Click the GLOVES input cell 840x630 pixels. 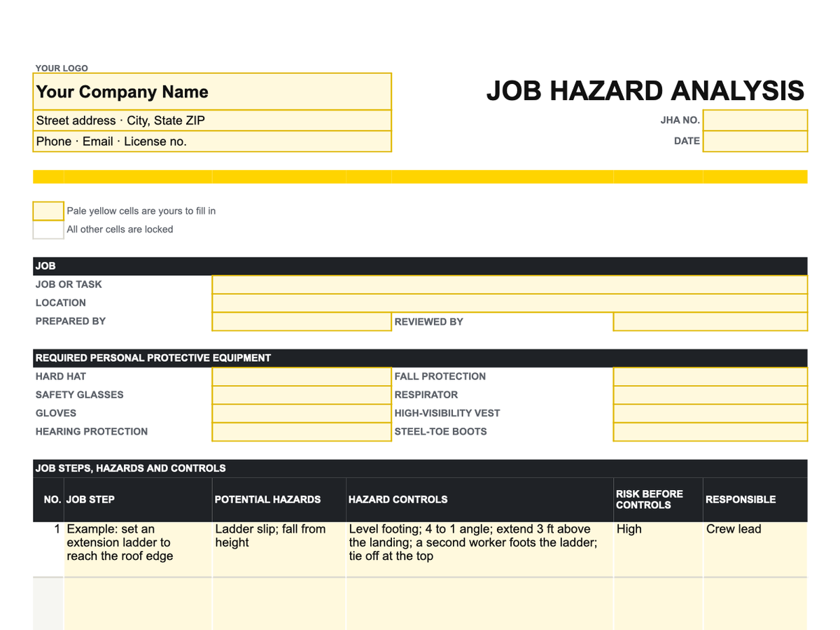pos(302,413)
